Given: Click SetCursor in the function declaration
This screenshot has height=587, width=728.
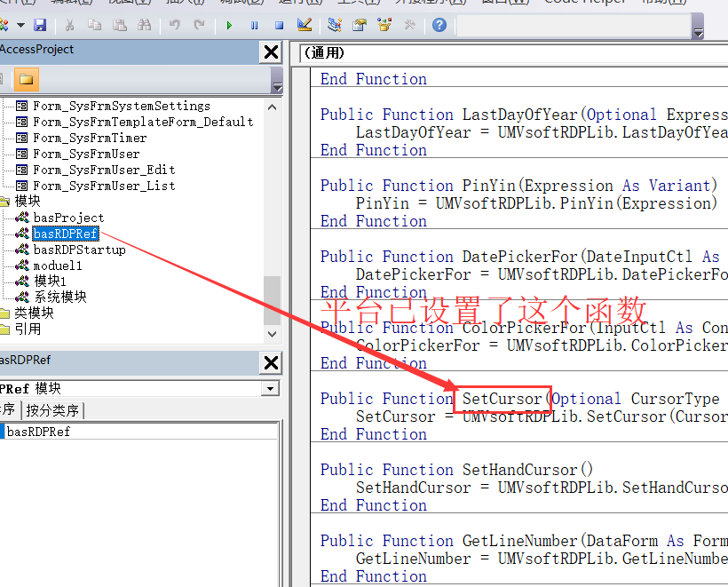Looking at the screenshot, I should (x=502, y=399).
